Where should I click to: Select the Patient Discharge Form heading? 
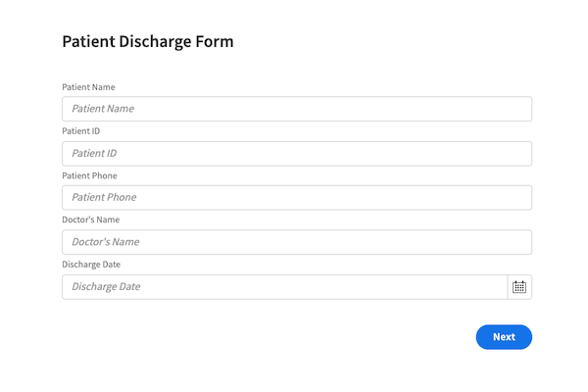click(x=148, y=41)
